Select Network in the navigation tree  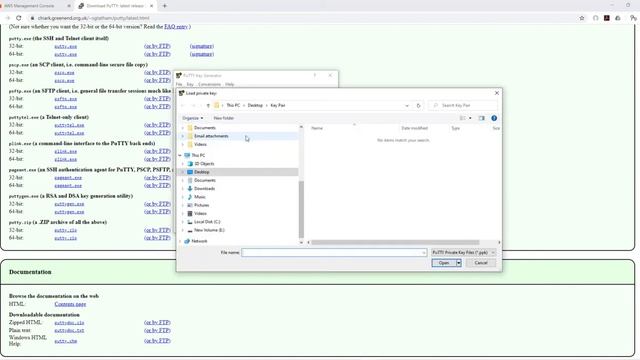(x=199, y=241)
